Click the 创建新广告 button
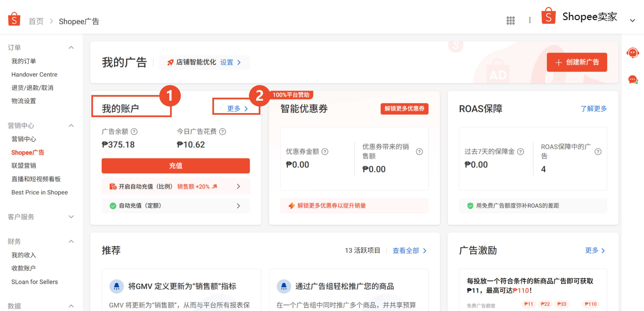The image size is (644, 311). click(577, 62)
